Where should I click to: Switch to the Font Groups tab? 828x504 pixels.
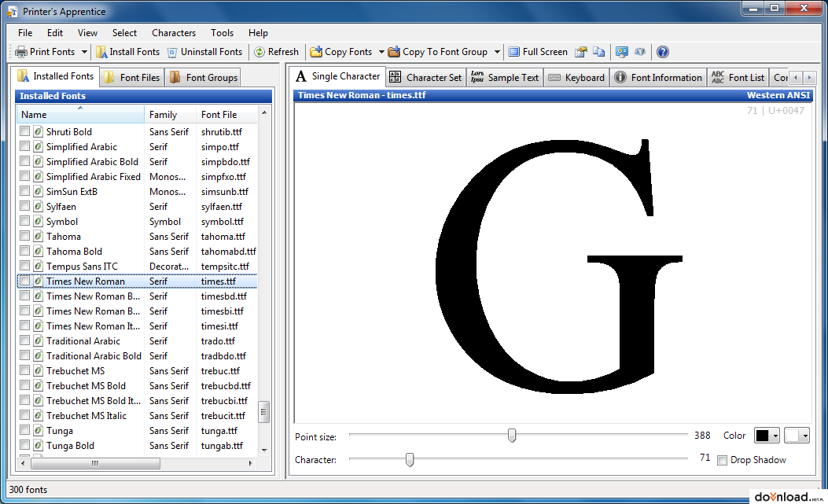tap(204, 77)
